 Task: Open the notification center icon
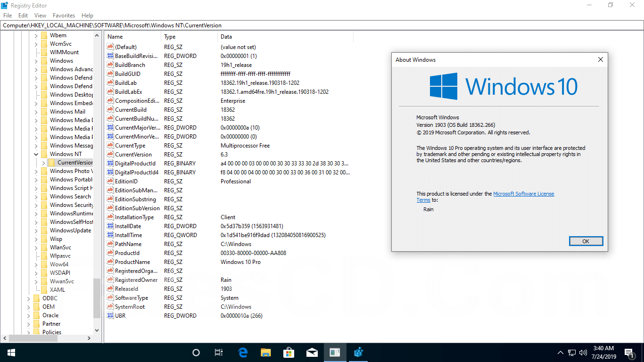629,353
